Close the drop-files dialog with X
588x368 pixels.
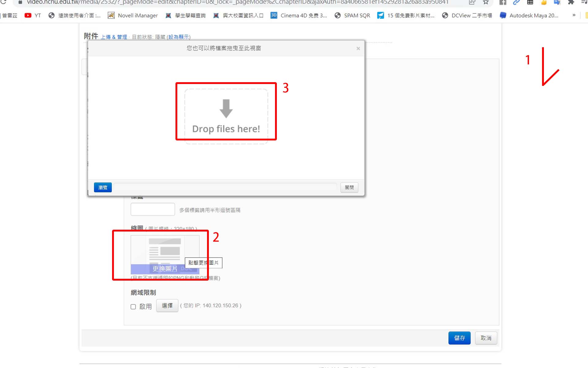358,48
